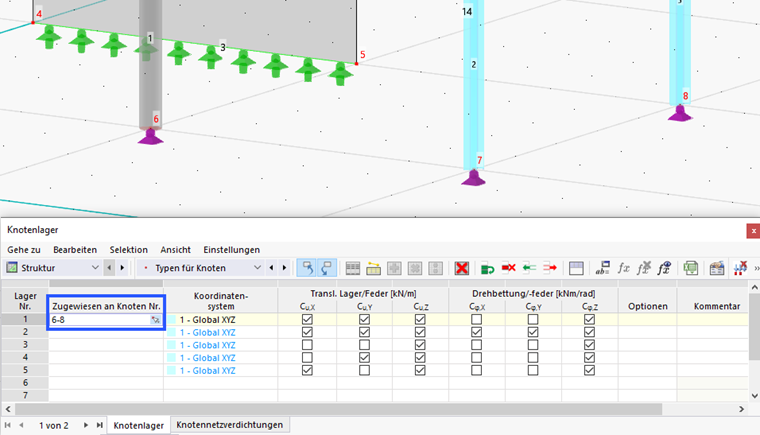Screen dimensions: 760x435
Task: Click the plain fx formula icon
Action: tap(623, 268)
